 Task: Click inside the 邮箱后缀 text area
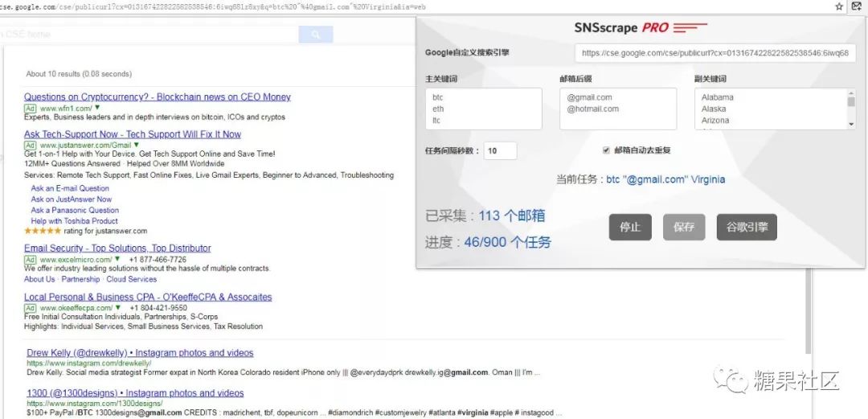[618, 109]
